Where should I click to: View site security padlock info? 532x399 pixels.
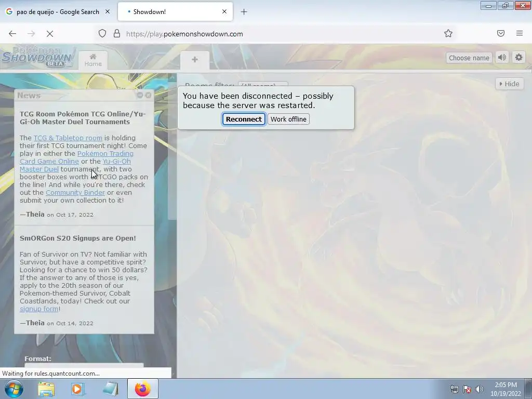click(x=117, y=33)
